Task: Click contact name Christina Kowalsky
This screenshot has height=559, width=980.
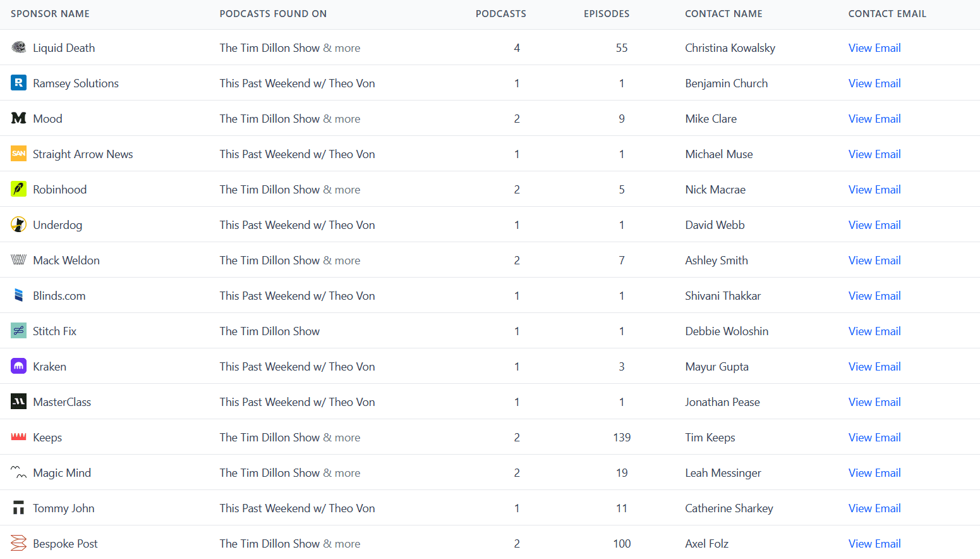Action: (730, 47)
